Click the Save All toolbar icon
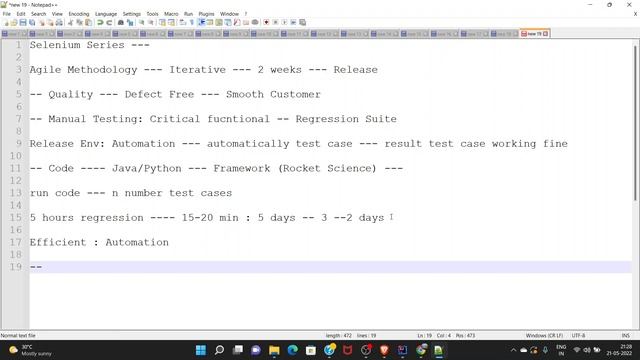The image size is (640, 360). coord(32,22)
